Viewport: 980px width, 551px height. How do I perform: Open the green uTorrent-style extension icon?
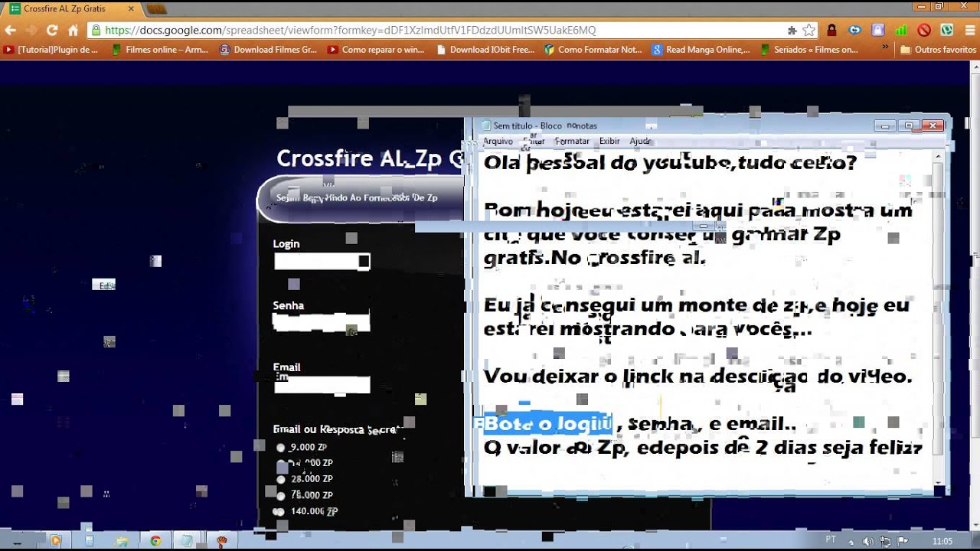coord(946,31)
